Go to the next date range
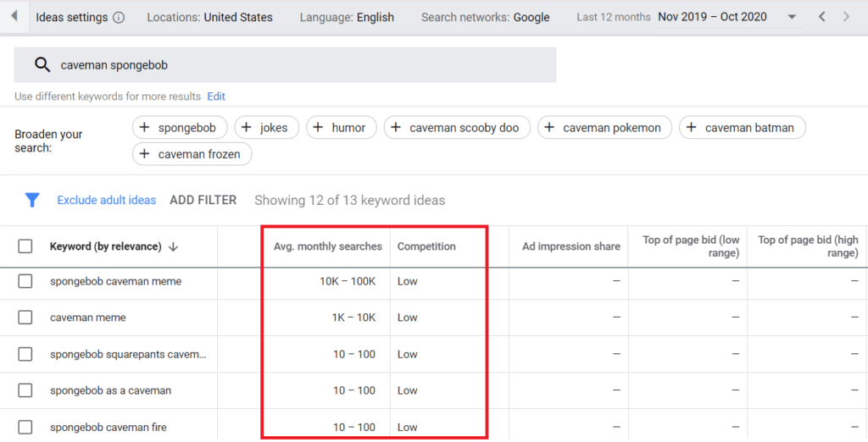Image resolution: width=868 pixels, height=442 pixels. point(846,17)
